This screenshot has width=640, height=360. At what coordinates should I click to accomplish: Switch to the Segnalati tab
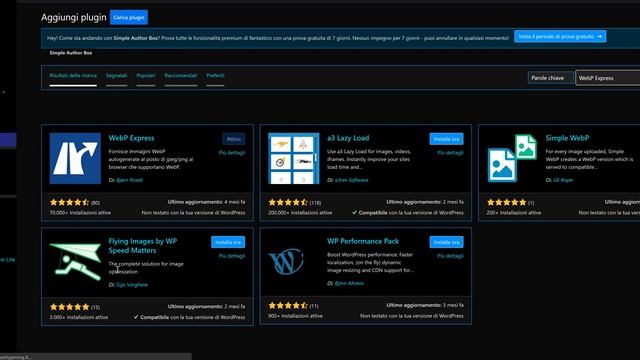click(x=116, y=76)
